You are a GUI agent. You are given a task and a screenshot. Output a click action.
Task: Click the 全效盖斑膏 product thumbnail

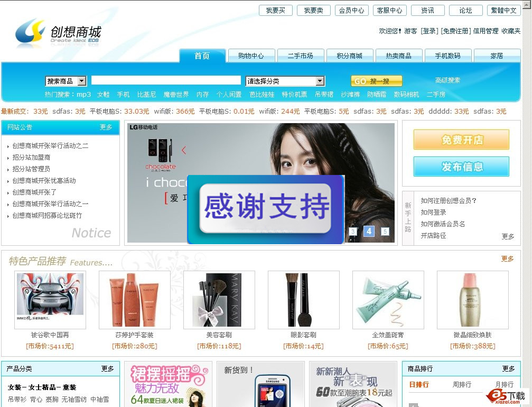click(388, 300)
